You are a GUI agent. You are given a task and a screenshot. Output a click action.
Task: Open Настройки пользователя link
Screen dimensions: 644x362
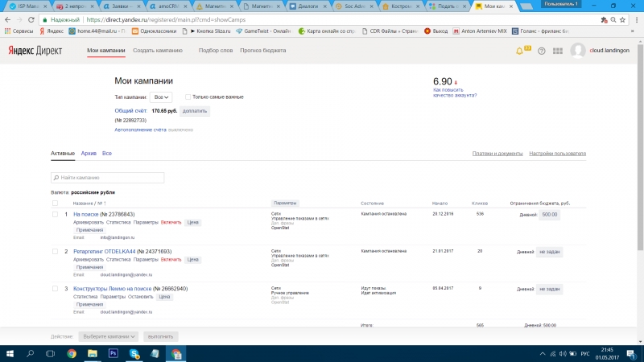pos(557,154)
